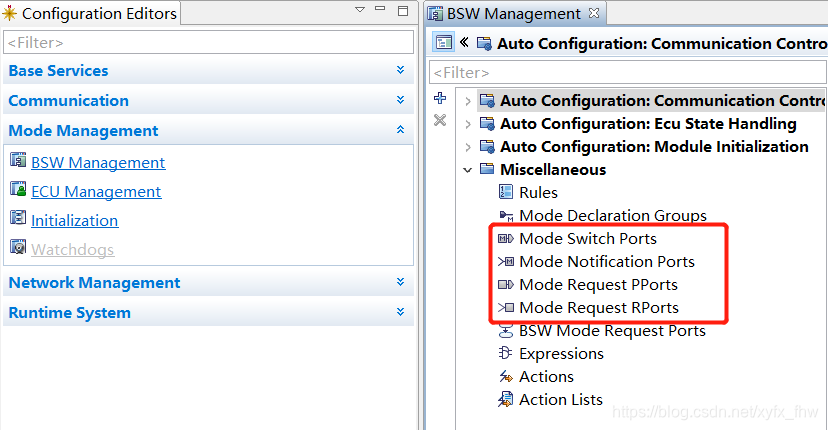The width and height of the screenshot is (828, 430).
Task: Open the Initialization link
Action: 74,220
